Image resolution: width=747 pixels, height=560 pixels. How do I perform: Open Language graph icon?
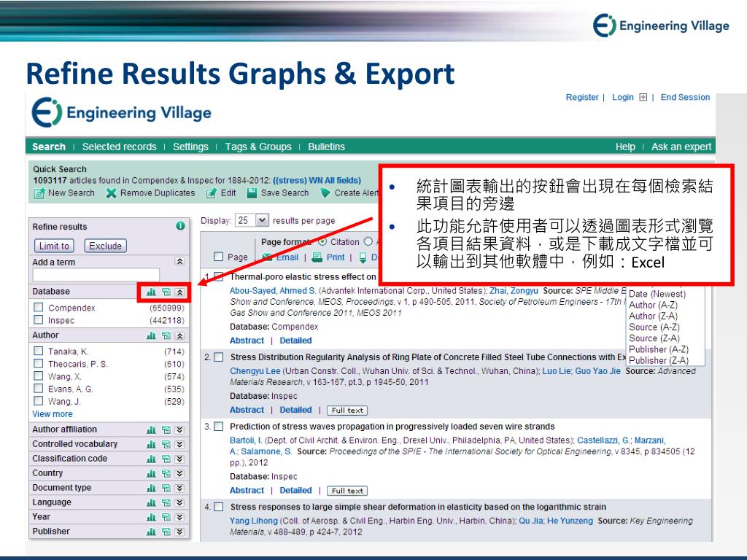point(151,502)
